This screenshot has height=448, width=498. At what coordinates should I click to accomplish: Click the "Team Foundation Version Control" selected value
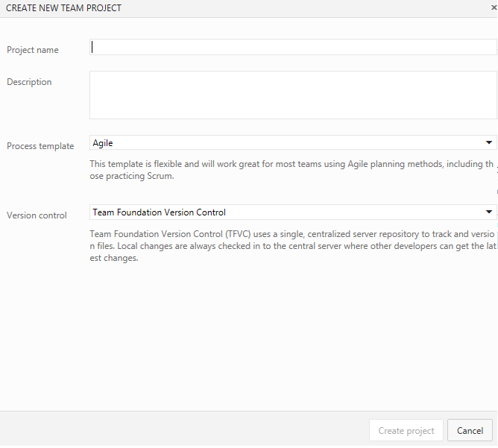tap(159, 212)
